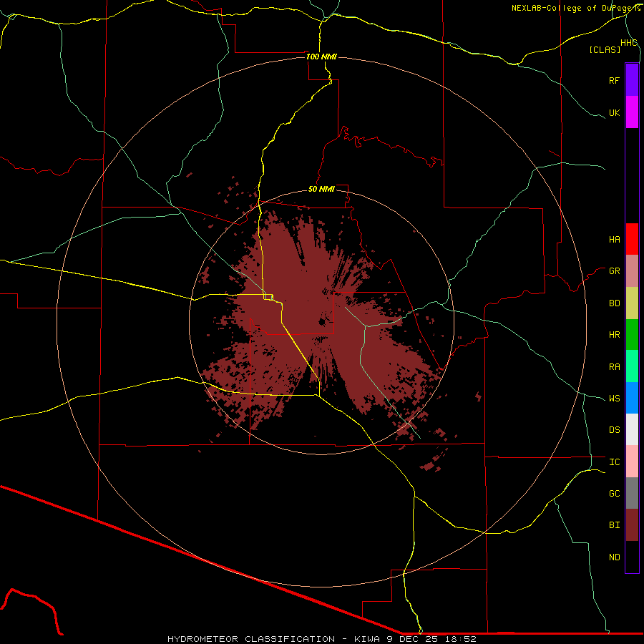Select the IC pink legend swatch
This screenshot has height=644, width=644.
coord(632,462)
